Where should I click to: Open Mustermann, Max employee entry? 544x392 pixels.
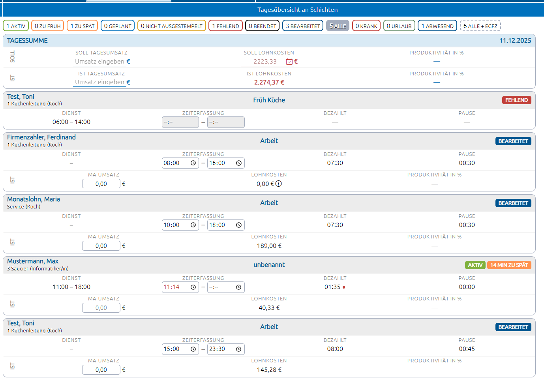(33, 261)
